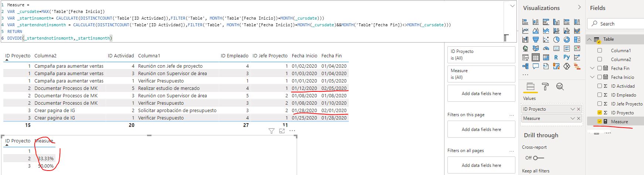Uncheck the Measure field
The height and width of the screenshot is (175, 644).
click(600, 121)
